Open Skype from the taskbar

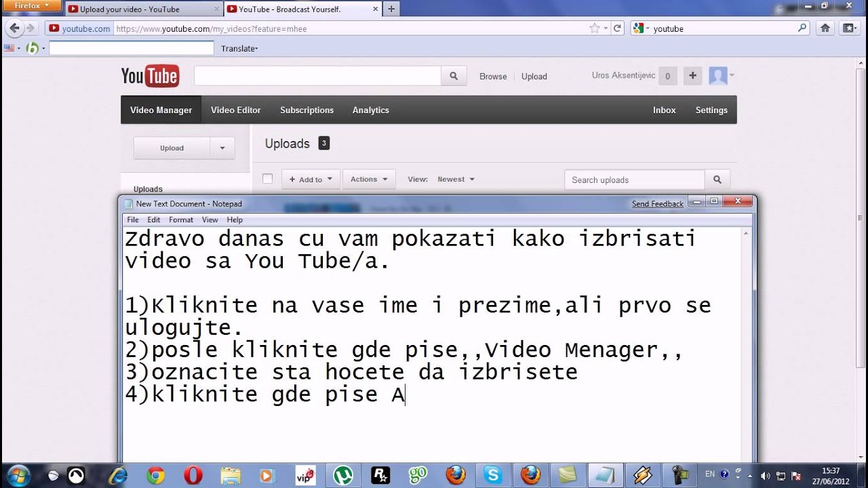coord(493,475)
